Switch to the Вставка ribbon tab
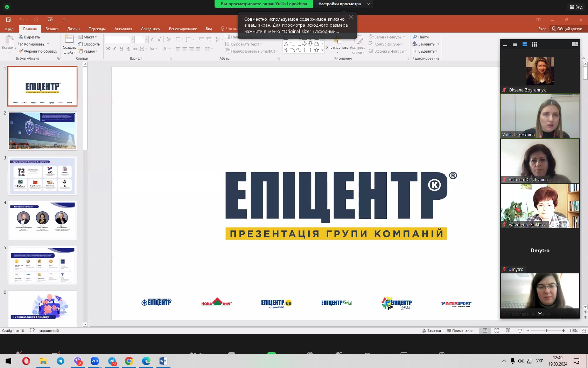This screenshot has width=588, height=368. coord(52,29)
